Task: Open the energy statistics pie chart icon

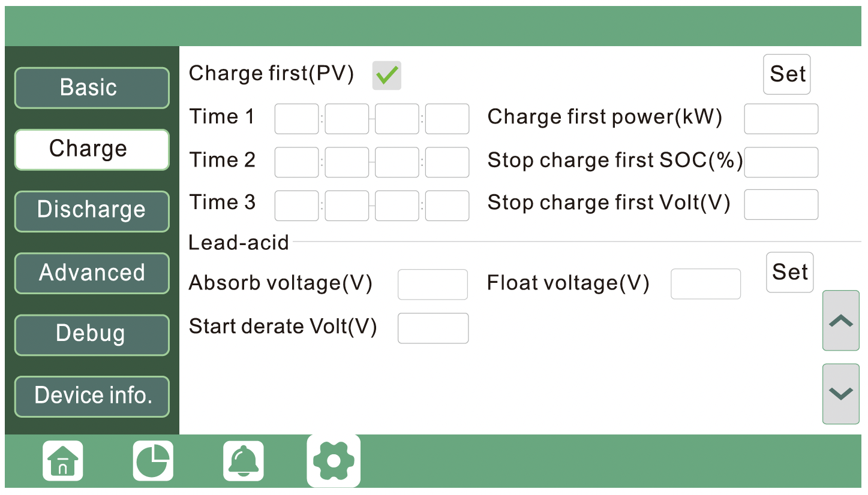Action: [x=153, y=460]
